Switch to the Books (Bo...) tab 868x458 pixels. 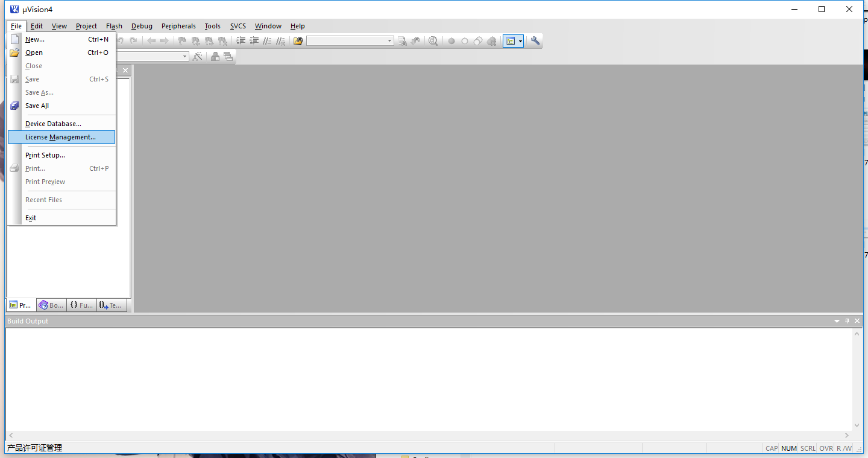click(x=51, y=305)
